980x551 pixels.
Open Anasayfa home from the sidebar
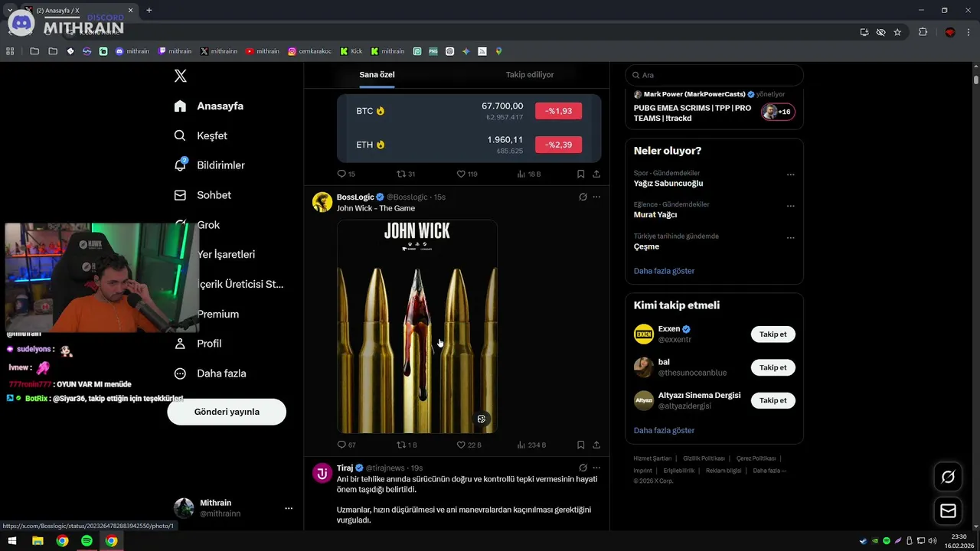(x=208, y=106)
